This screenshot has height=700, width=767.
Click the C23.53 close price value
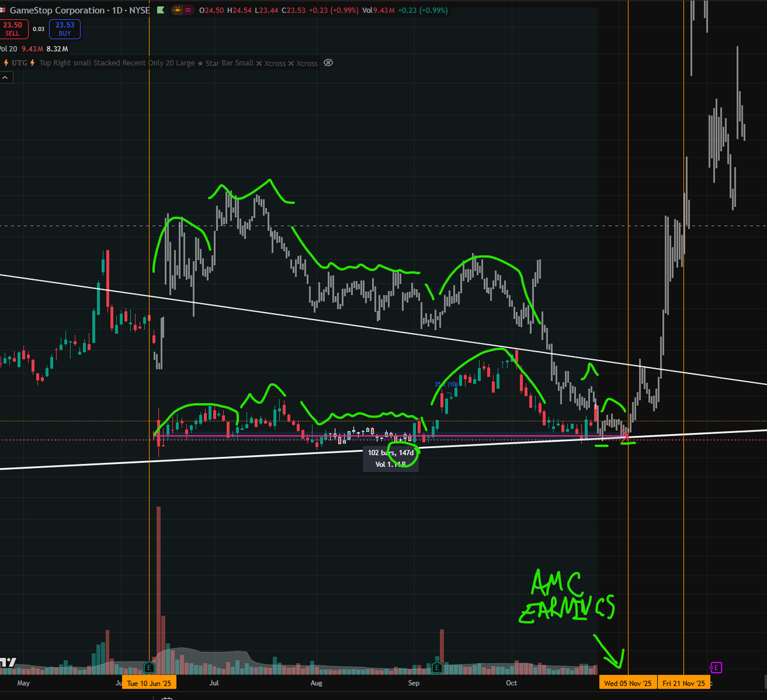(293, 10)
